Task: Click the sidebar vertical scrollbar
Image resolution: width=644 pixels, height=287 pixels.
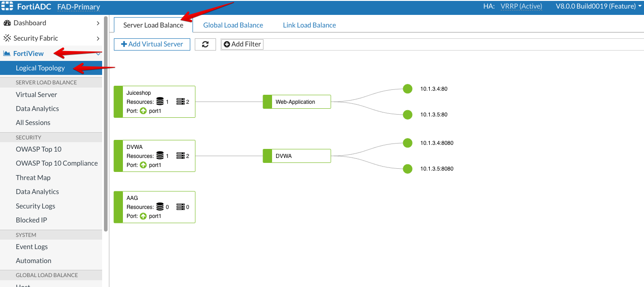Action: 106,124
